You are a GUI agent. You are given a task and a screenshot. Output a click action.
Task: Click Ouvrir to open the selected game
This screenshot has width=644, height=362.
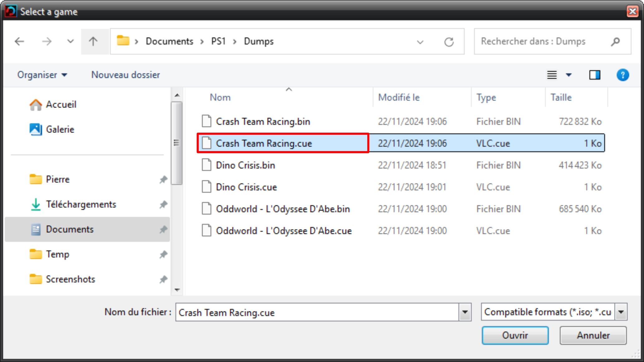point(515,335)
